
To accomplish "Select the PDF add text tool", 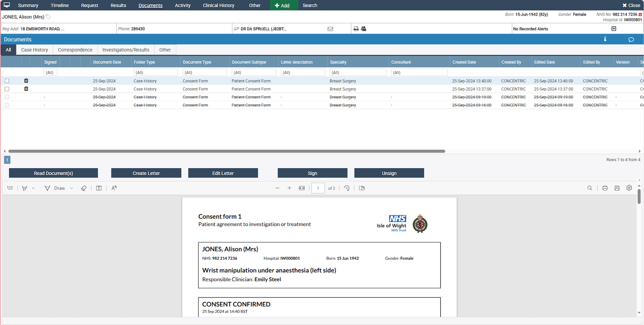I will click(x=99, y=188).
